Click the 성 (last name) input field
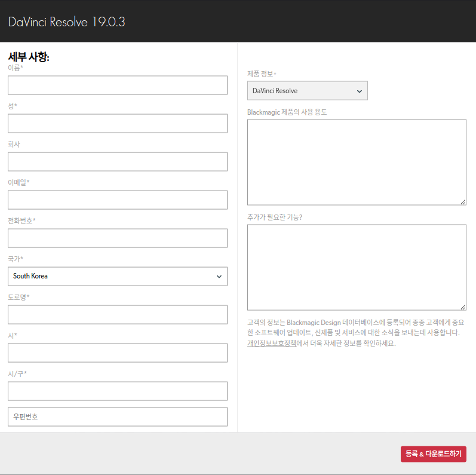Screen dimensions: 476x475 tap(118, 124)
